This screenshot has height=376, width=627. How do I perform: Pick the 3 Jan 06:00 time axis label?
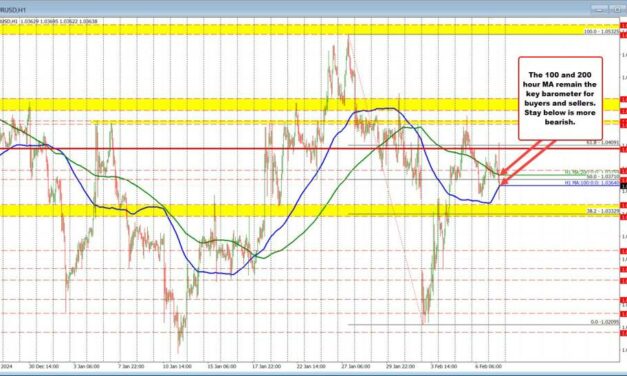86,366
